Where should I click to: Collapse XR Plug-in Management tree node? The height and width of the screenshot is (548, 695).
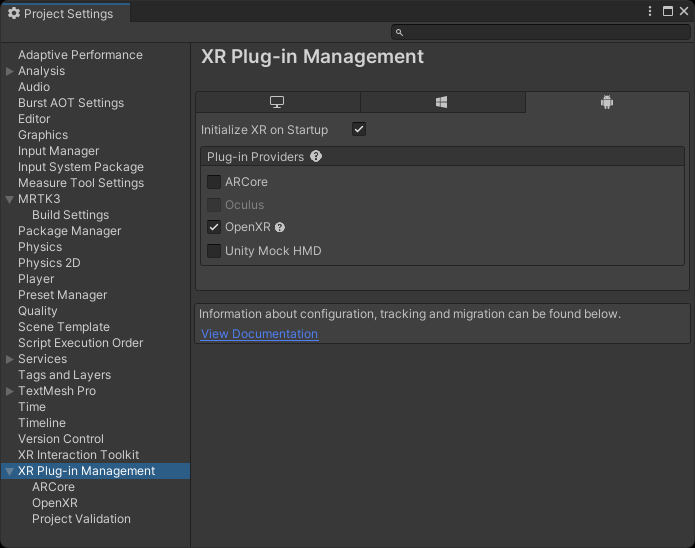(10, 471)
